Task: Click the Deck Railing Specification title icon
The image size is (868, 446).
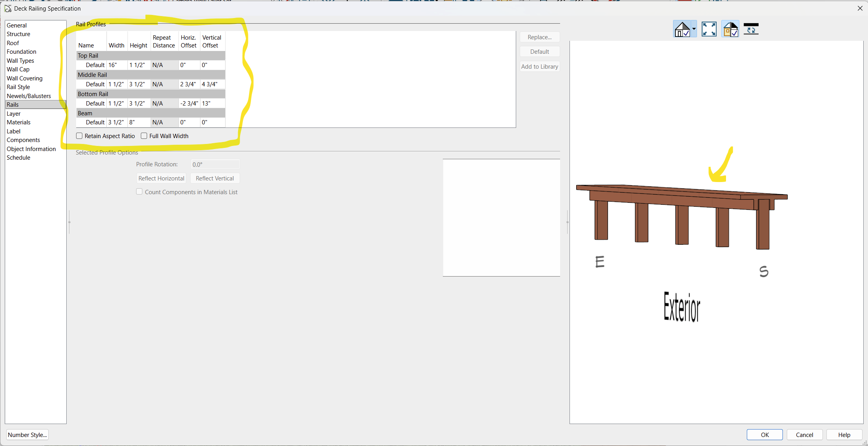Action: 8,8
